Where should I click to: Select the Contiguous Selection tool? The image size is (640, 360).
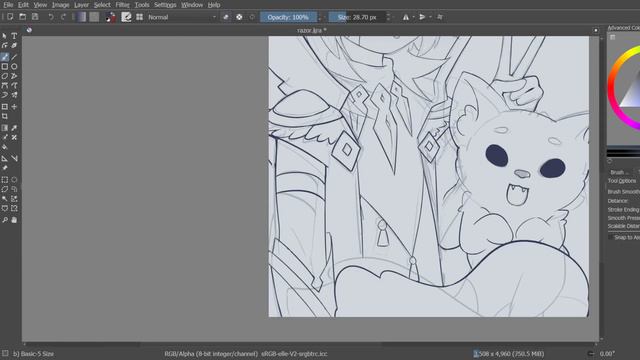click(x=4, y=199)
